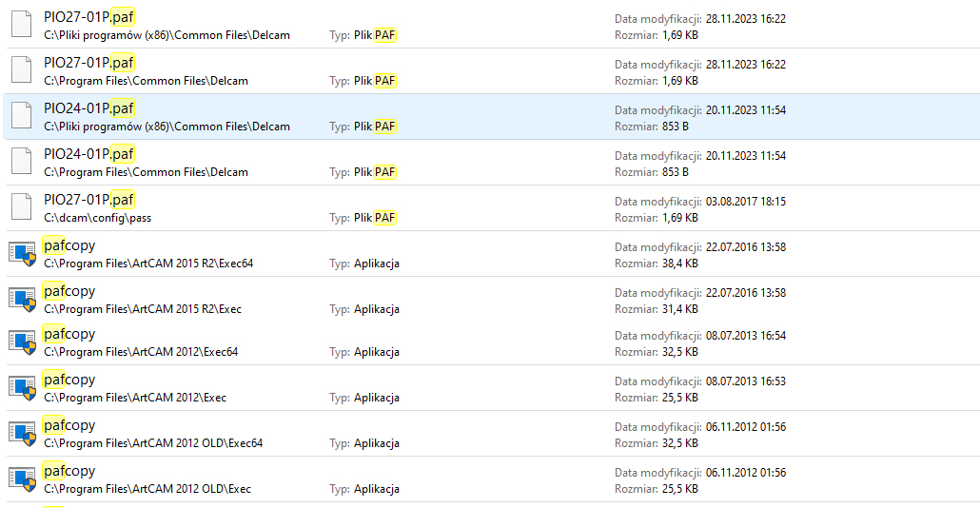Click modification date 08.07.2013 16:54
This screenshot has width=980, height=508.
746,336
